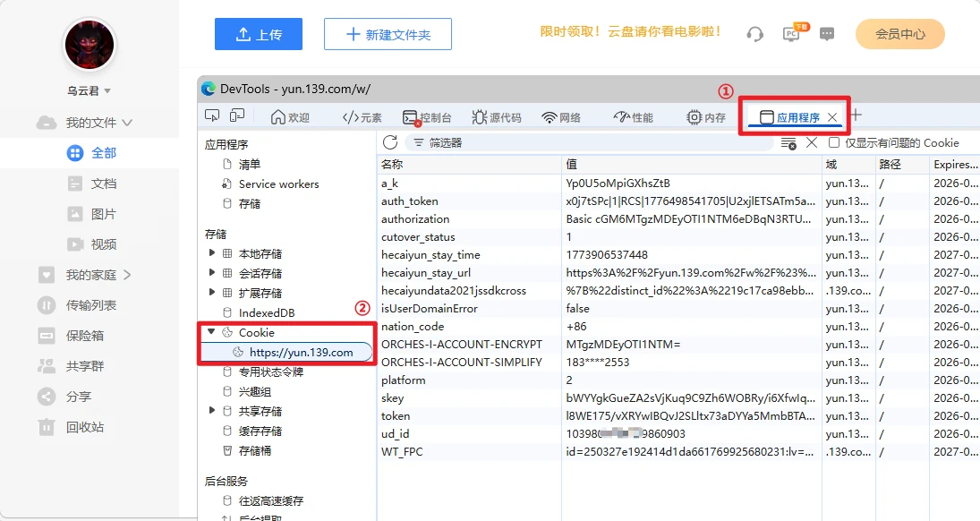The width and height of the screenshot is (980, 521).
Task: Click the refresh cookies icon
Action: [x=390, y=142]
